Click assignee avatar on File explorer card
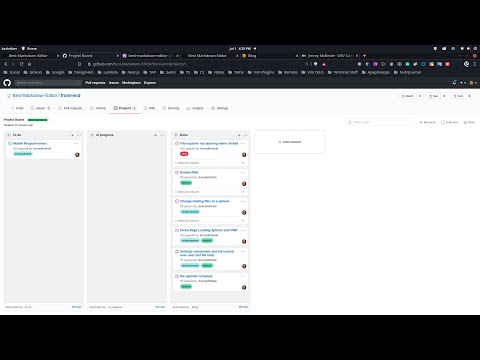480x360 pixels. (244, 155)
